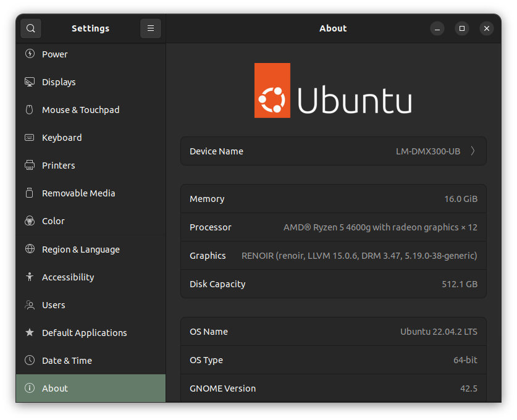Click the Ubuntu logo image

tap(333, 90)
